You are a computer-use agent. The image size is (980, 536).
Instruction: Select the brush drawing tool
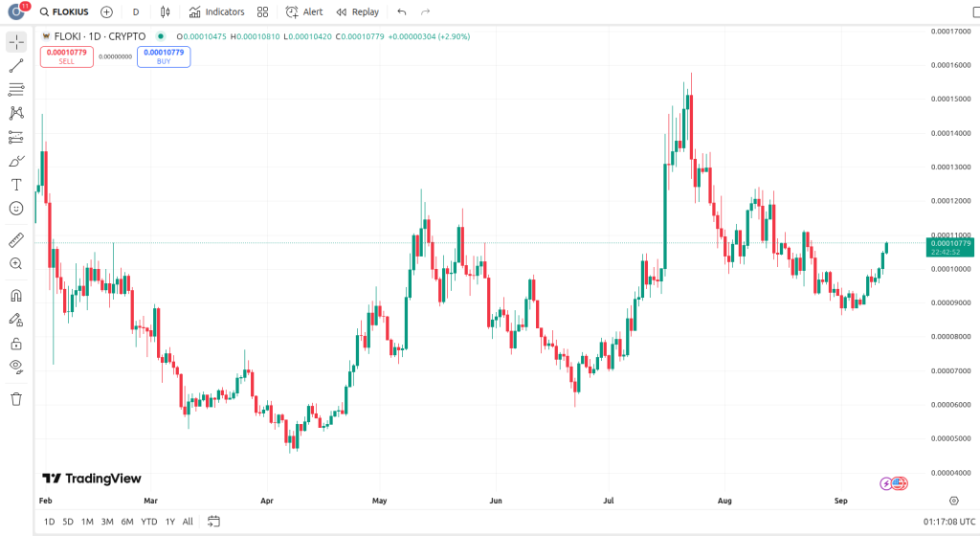(x=16, y=161)
